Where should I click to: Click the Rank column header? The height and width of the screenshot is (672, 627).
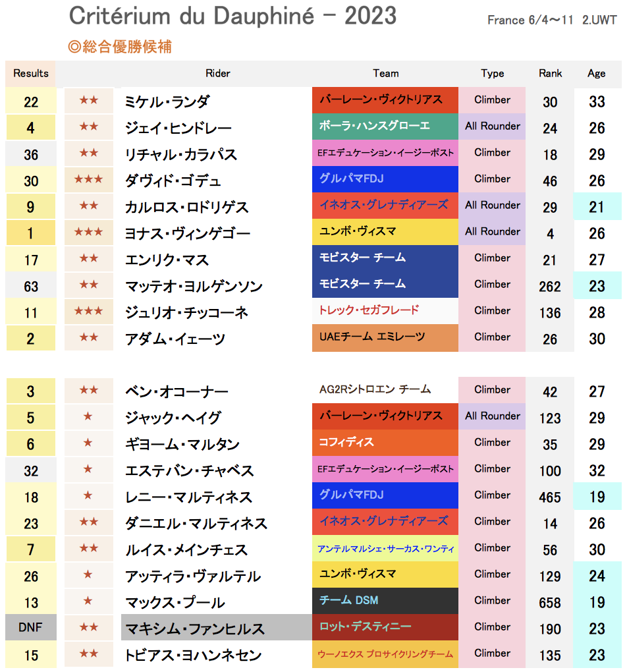click(x=551, y=73)
